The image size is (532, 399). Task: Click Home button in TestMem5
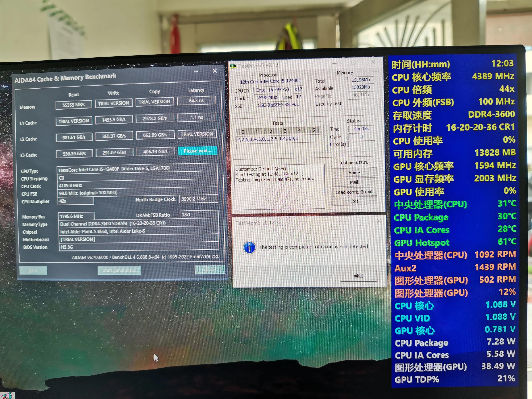(x=354, y=173)
